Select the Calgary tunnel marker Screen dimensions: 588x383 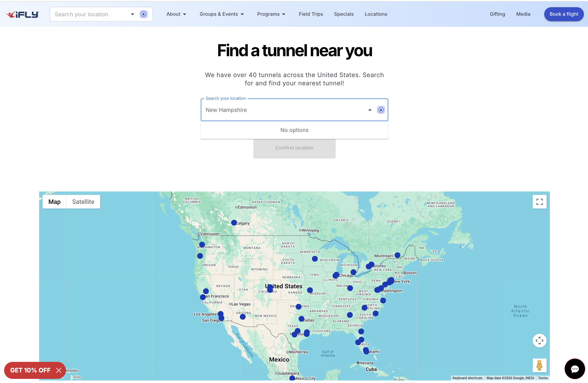tap(234, 223)
